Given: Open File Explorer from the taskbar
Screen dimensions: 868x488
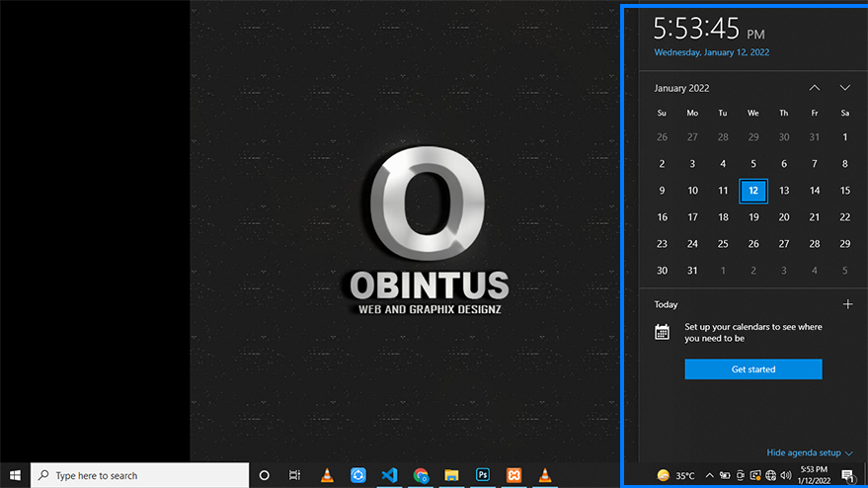Looking at the screenshot, I should click(451, 475).
